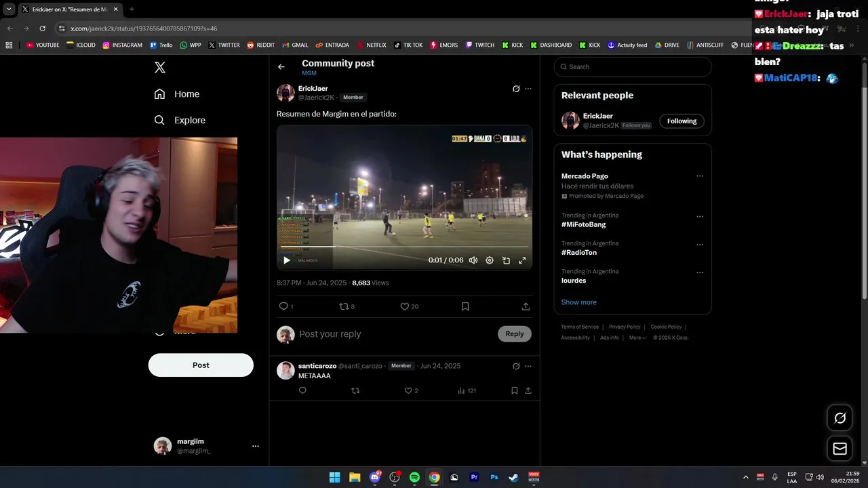868x488 pixels.
Task: Go back using the Community post arrow
Action: point(281,67)
